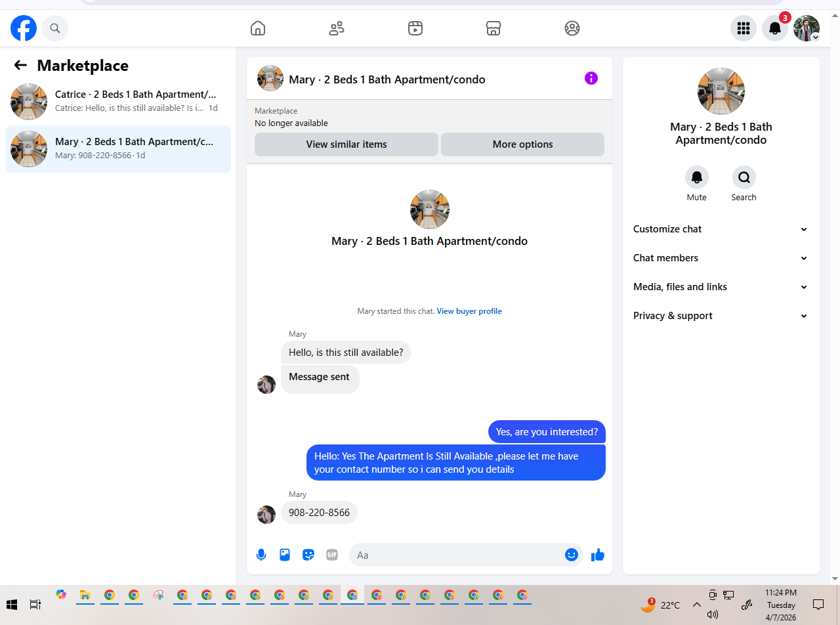The height and width of the screenshot is (625, 840).
Task: Open the emoji picker in message box
Action: pyautogui.click(x=572, y=555)
